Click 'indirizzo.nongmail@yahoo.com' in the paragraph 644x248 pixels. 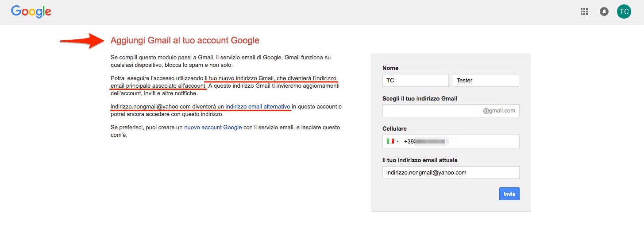pos(150,107)
